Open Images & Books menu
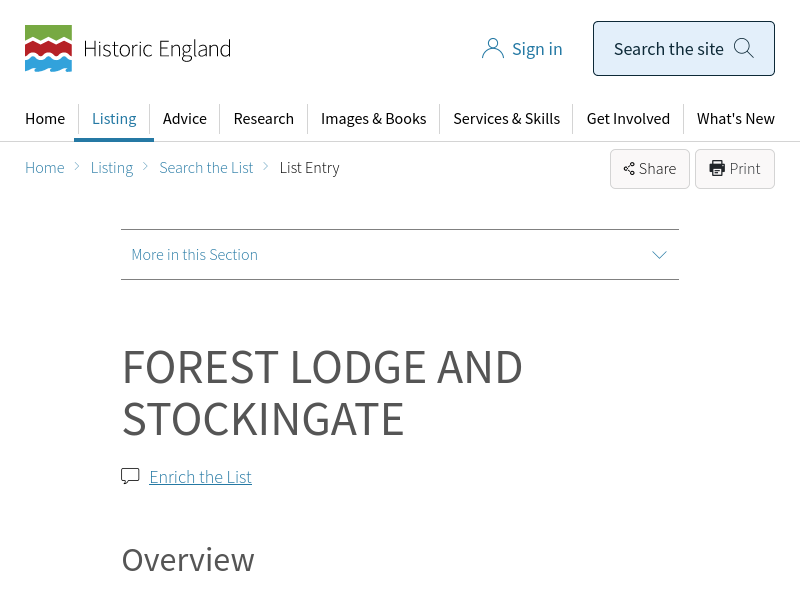The image size is (800, 600). (x=373, y=119)
